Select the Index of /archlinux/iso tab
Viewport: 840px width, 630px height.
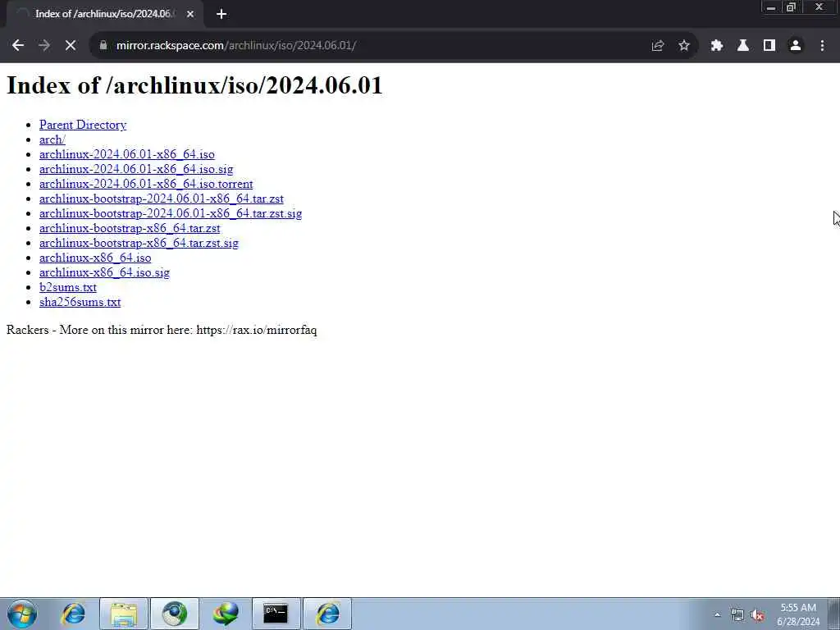click(x=105, y=14)
